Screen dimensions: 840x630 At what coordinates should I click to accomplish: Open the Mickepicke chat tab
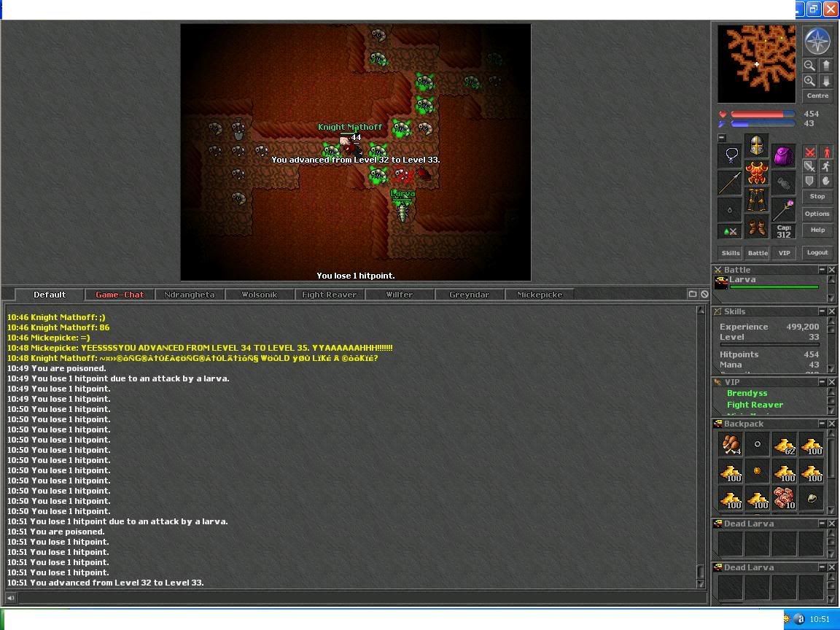click(x=540, y=295)
